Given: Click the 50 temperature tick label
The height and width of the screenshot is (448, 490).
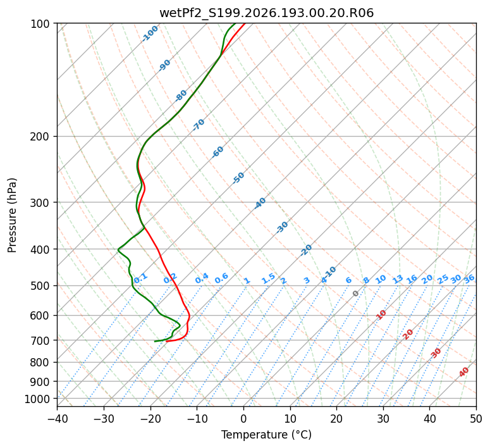Looking at the screenshot, I should (476, 419).
